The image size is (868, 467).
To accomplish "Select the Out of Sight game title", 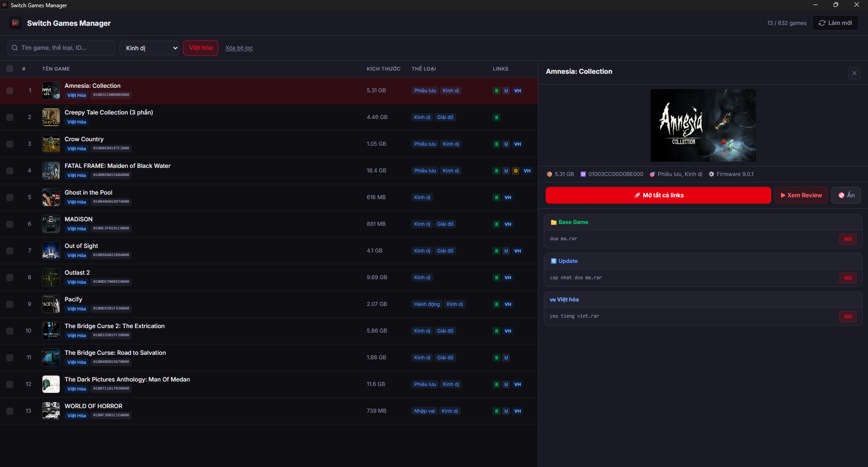I will click(x=81, y=246).
